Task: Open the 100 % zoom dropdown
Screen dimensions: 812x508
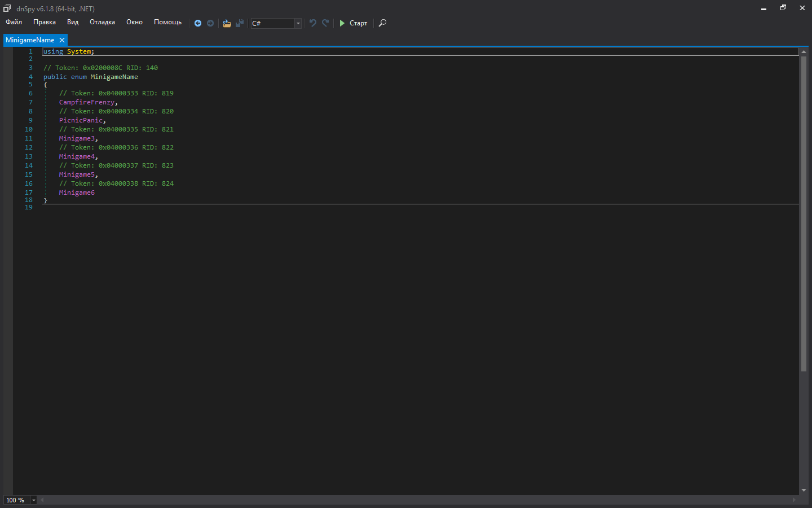Action: click(34, 500)
